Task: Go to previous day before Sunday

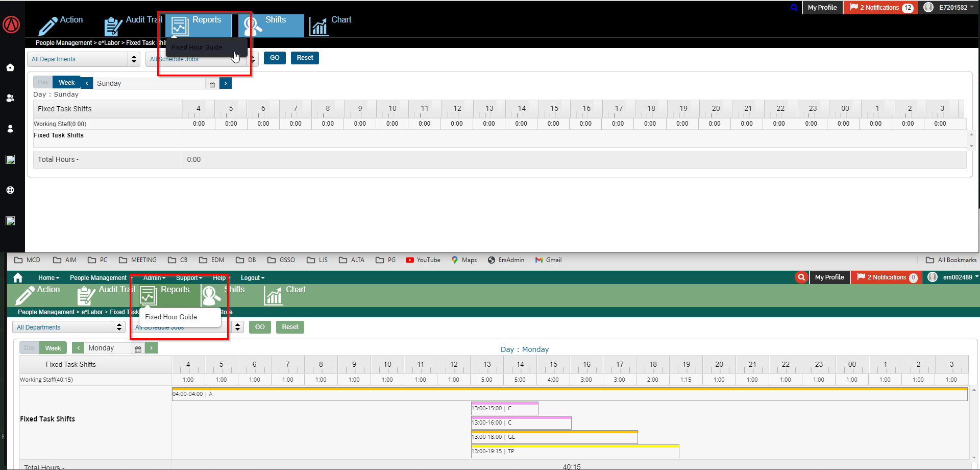Action: point(87,83)
